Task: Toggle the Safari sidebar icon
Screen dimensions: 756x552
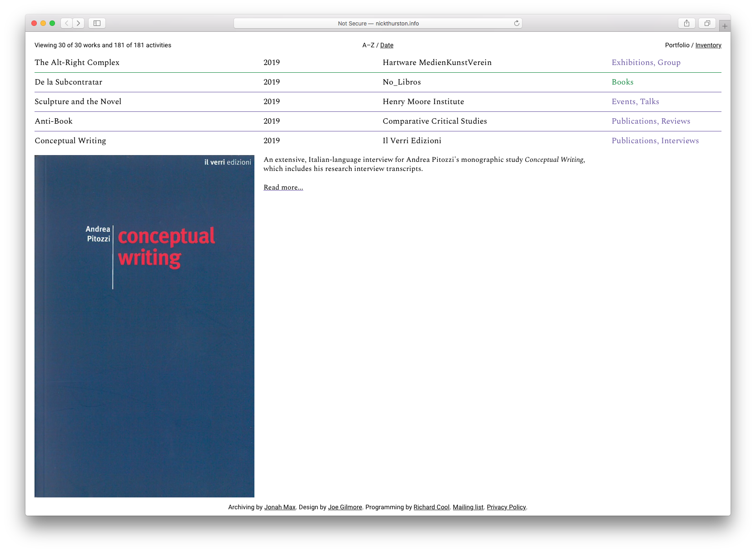Action: click(x=97, y=23)
